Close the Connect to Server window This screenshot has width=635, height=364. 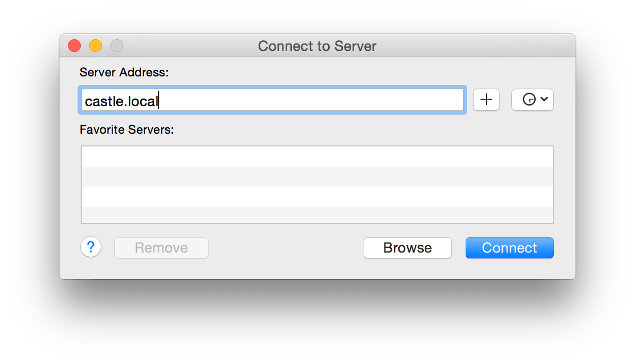click(74, 46)
